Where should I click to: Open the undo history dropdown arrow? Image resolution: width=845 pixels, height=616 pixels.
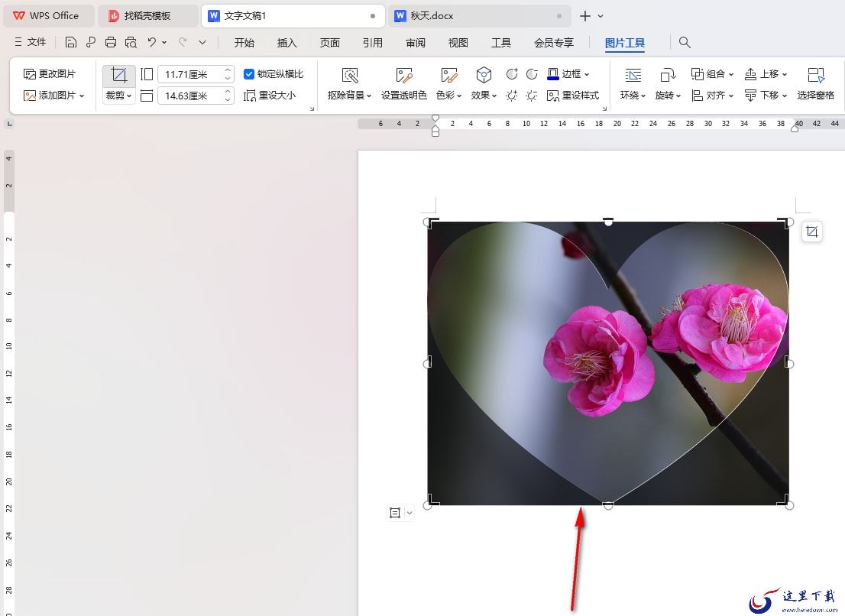coord(164,42)
